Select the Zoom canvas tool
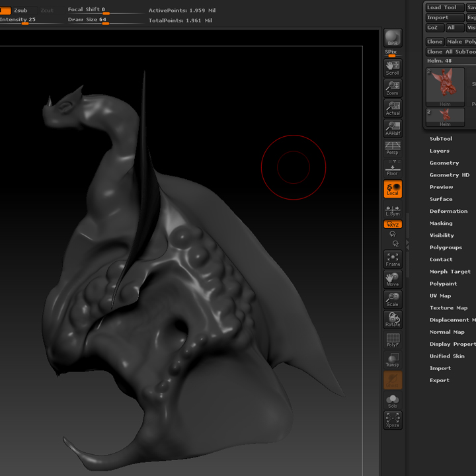 tap(393, 89)
